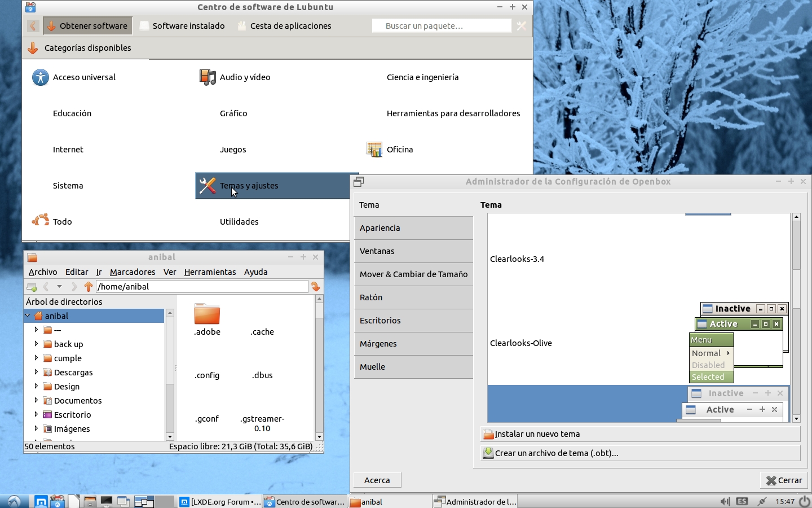Image resolution: width=812 pixels, height=508 pixels.
Task: Switch to Cesta de aplicaciones tab
Action: pos(284,26)
